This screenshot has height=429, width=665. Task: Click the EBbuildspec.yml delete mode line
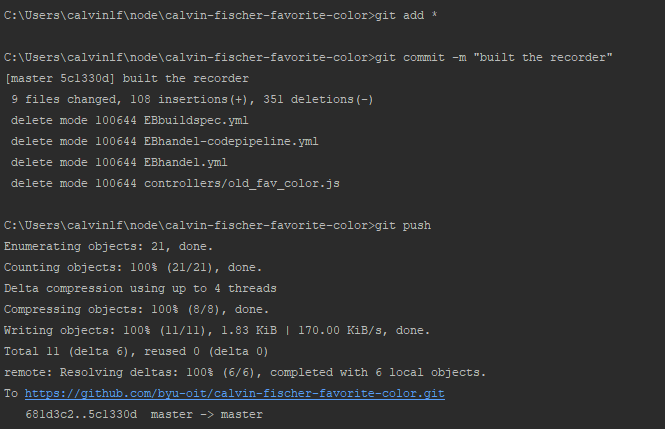tap(130, 121)
